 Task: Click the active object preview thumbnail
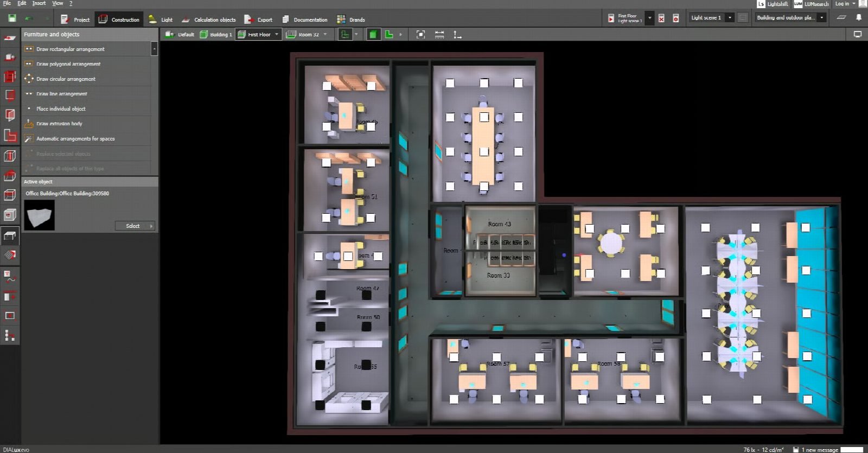pos(39,215)
